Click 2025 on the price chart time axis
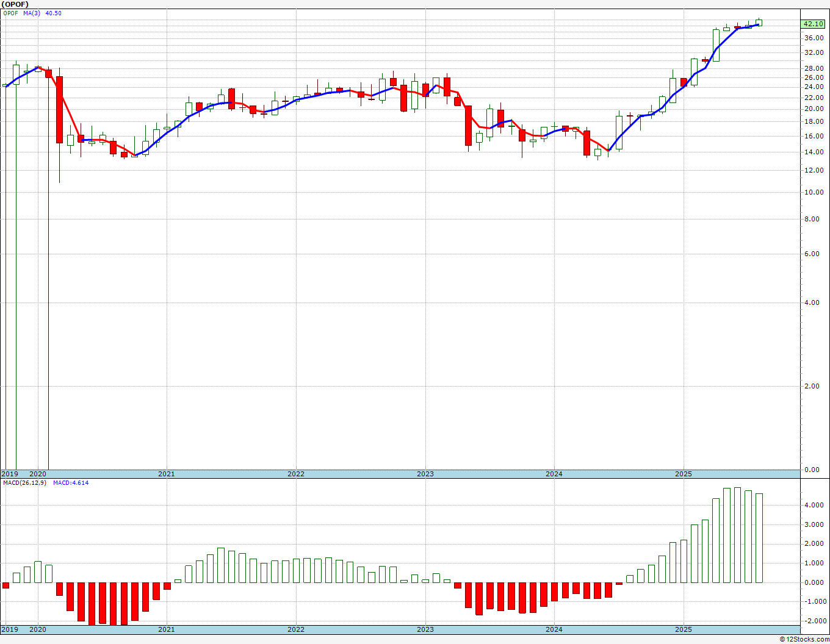The height and width of the screenshot is (644, 830). [684, 474]
